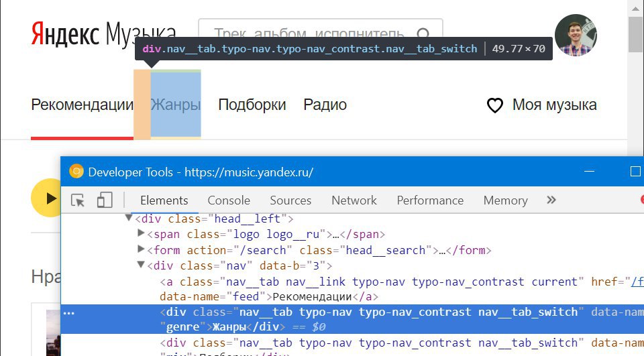Click the three-dot menu on the selected row
644x356 pixels.
pyautogui.click(x=68, y=313)
